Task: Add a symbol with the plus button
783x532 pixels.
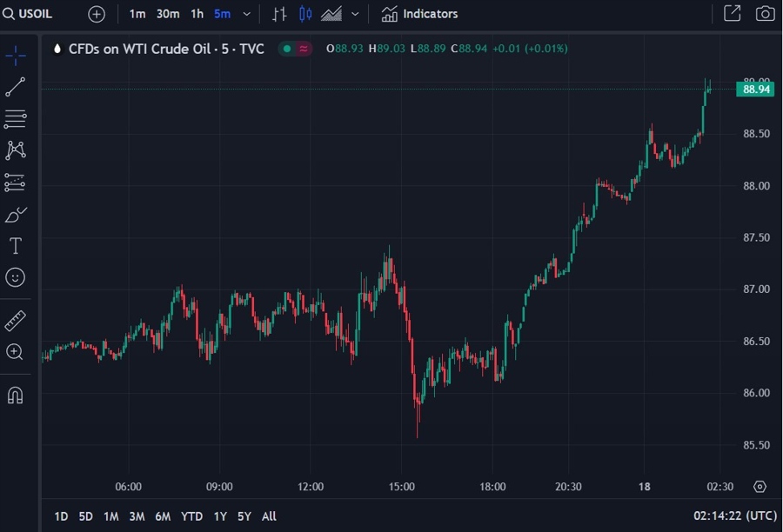Action: point(96,13)
